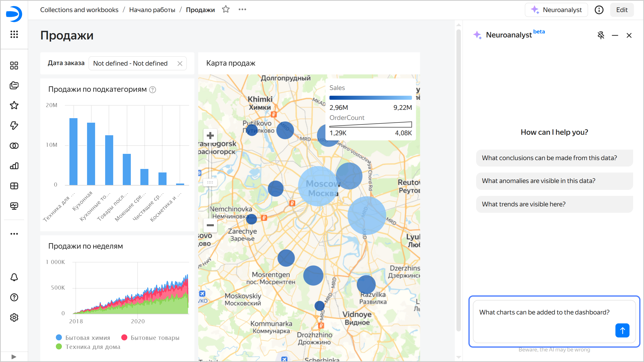Click the notifications bell icon

point(14,277)
